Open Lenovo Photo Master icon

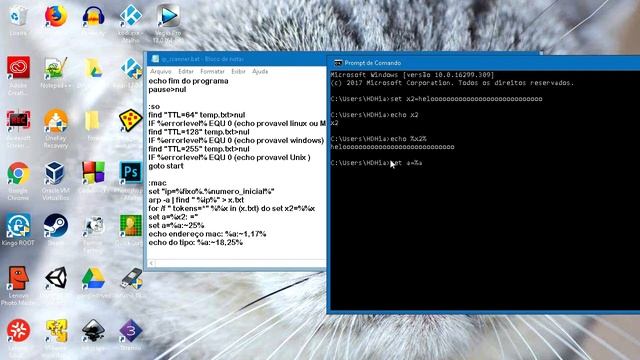pyautogui.click(x=18, y=278)
